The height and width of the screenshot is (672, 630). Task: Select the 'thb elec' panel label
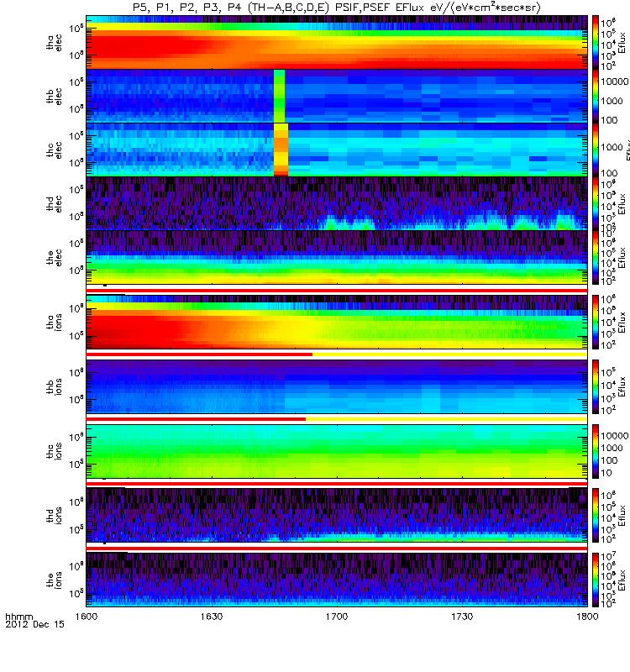54,96
